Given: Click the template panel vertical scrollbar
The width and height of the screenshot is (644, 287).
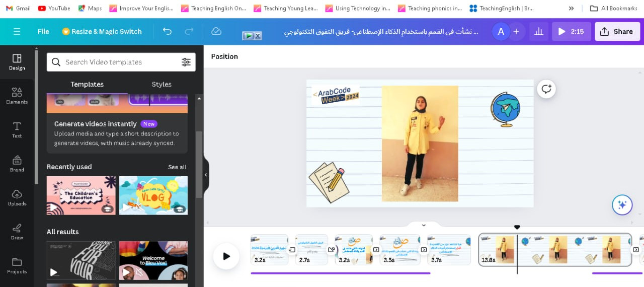Looking at the screenshot, I should [x=199, y=164].
